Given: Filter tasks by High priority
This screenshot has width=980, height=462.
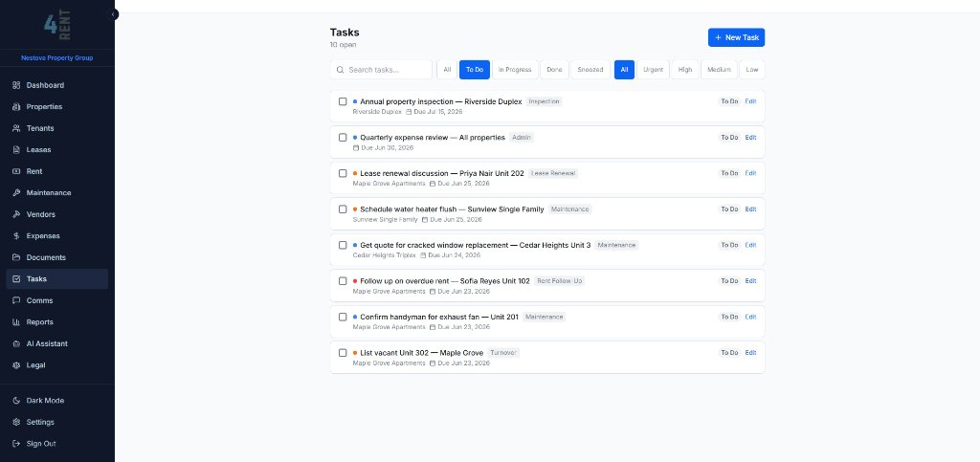Looking at the screenshot, I should click(x=685, y=70).
